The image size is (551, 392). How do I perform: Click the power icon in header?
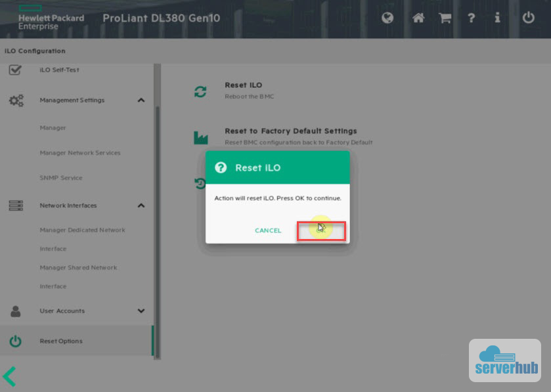tap(528, 18)
